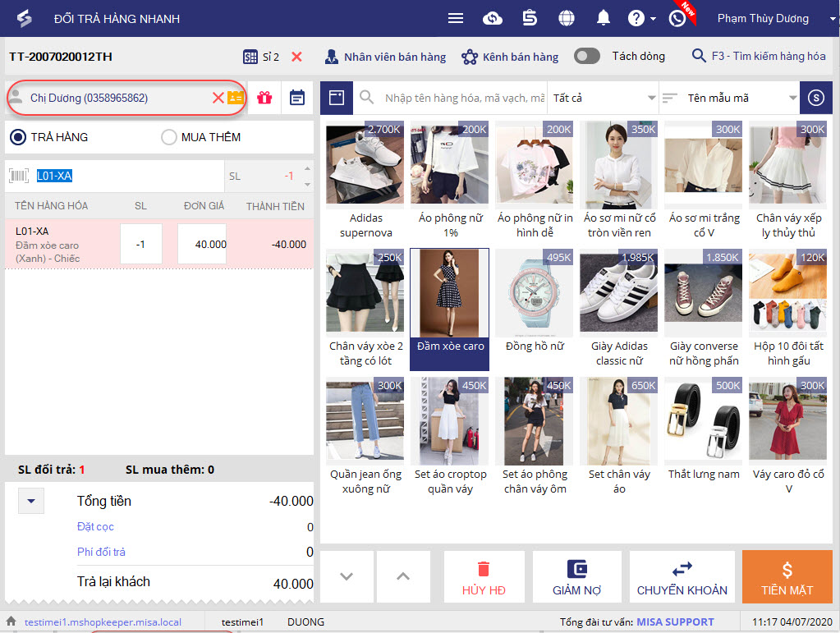Open the Sỉ 2 price policy icon

pyautogui.click(x=250, y=57)
